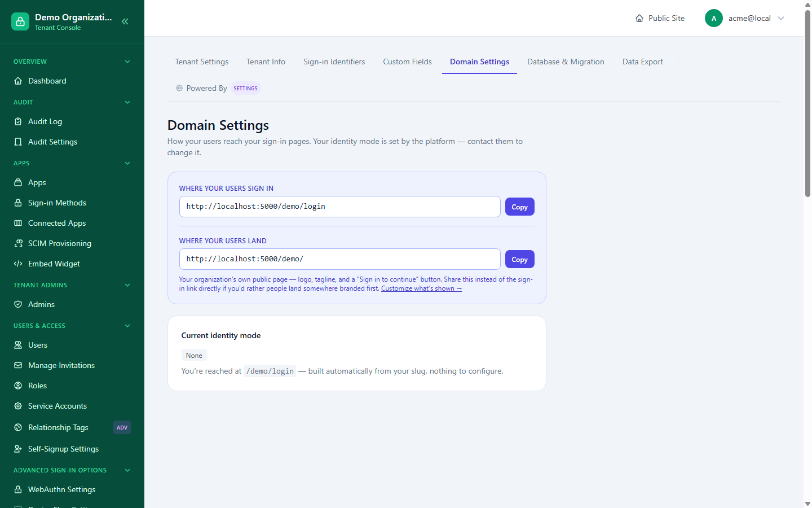This screenshot has height=508, width=812.
Task: Copy the users sign-in URL
Action: pyautogui.click(x=519, y=207)
